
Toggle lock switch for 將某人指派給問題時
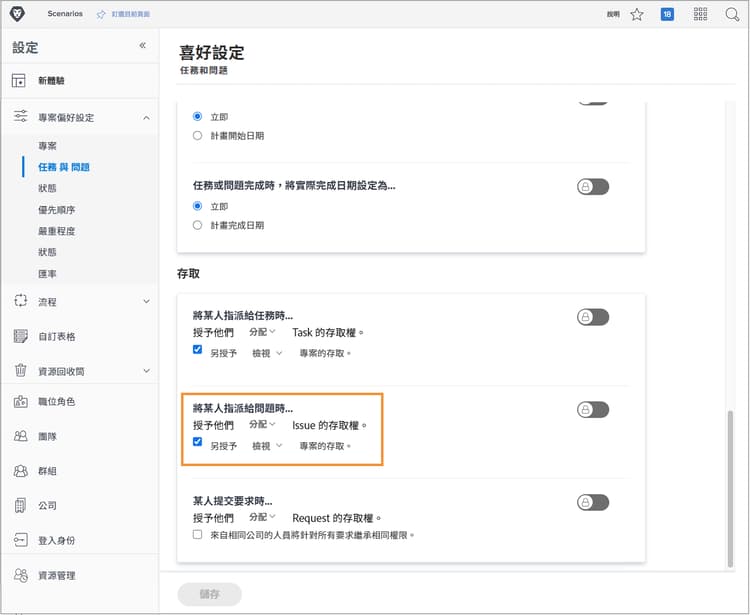coord(593,409)
